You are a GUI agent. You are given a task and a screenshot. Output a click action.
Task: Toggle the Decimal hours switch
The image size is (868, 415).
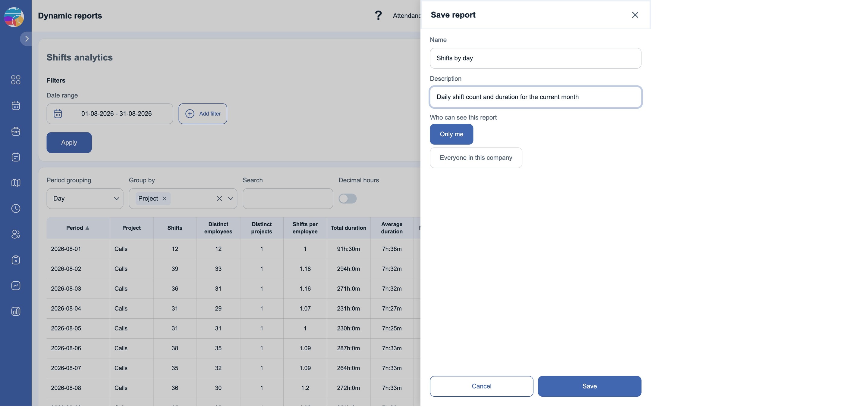click(348, 199)
